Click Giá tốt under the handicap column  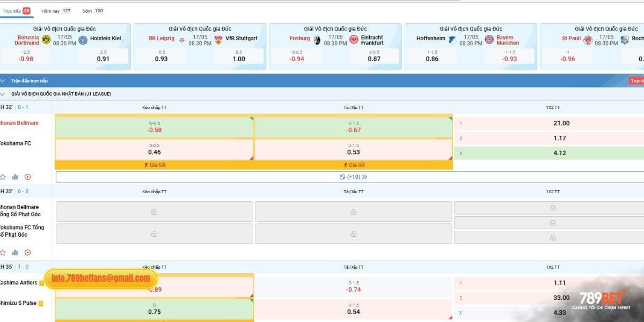pos(155,165)
